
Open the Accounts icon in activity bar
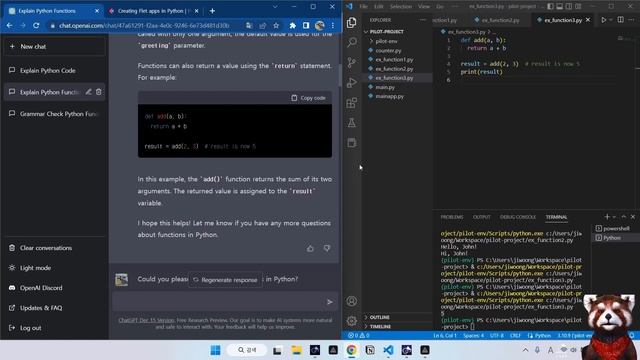[x=351, y=301]
